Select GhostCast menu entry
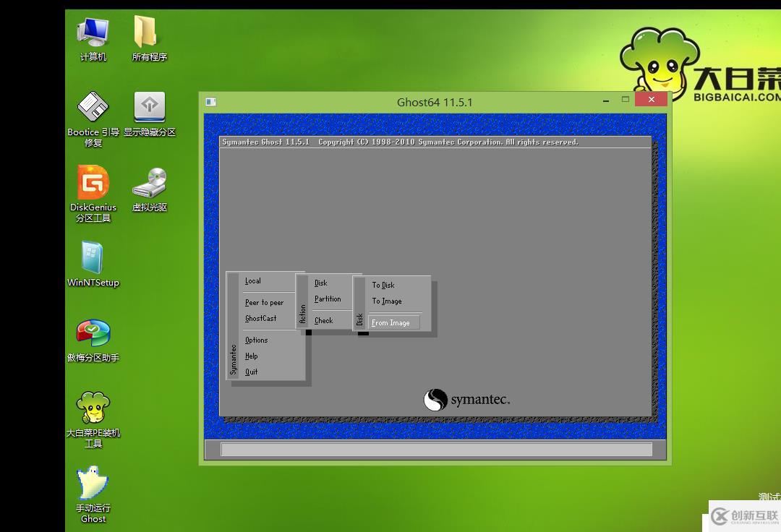Screen dimensions: 781x532 260,319
